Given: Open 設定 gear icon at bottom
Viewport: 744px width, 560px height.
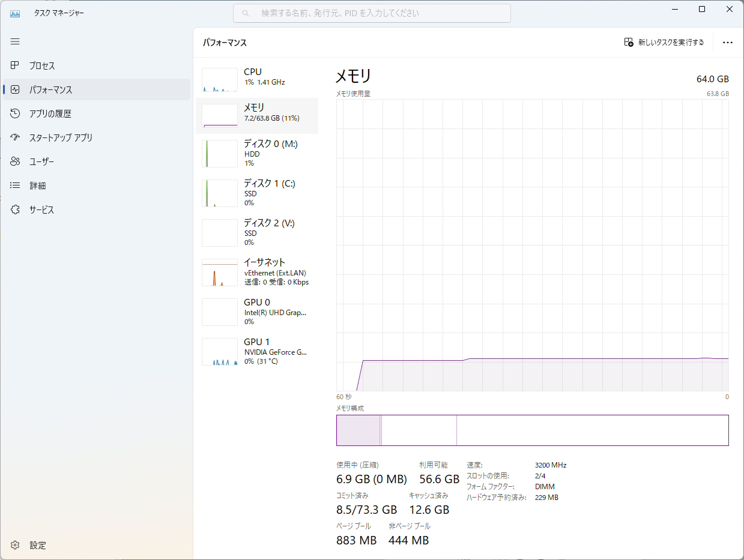Looking at the screenshot, I should 16,545.
